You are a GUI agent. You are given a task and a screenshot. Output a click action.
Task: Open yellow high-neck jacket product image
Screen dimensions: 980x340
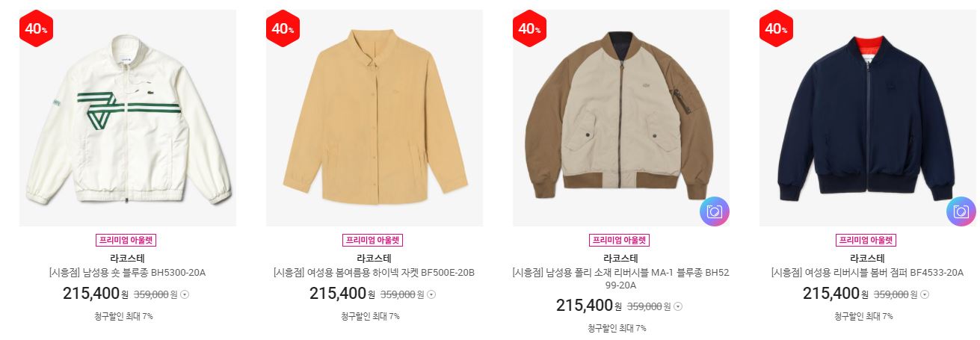(x=375, y=118)
